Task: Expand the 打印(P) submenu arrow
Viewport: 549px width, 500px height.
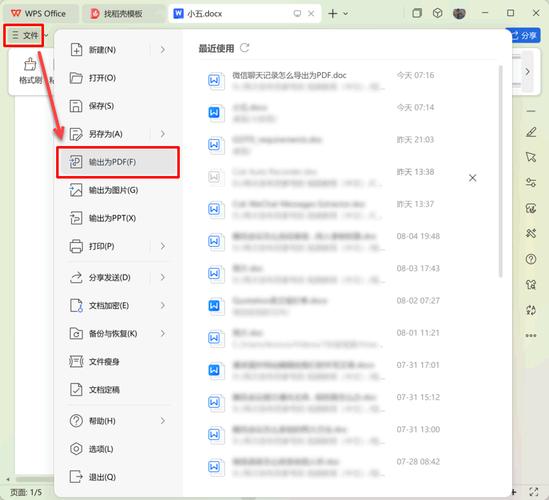Action: coord(163,246)
